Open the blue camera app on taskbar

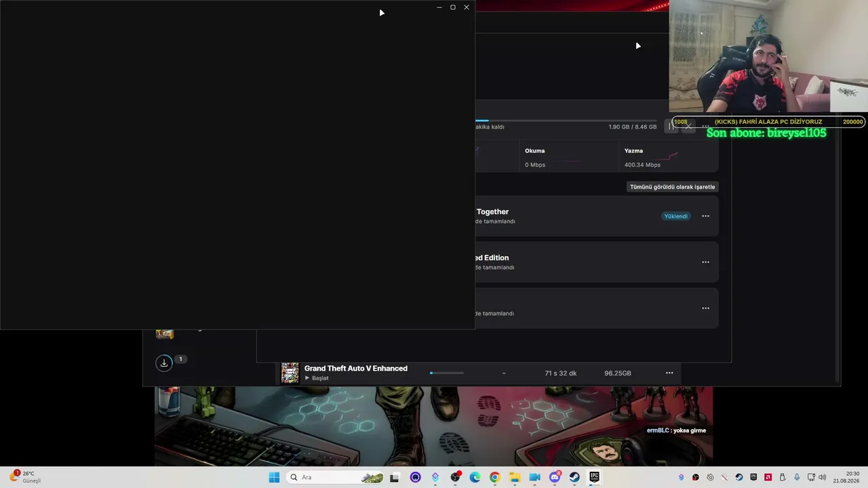coord(534,477)
